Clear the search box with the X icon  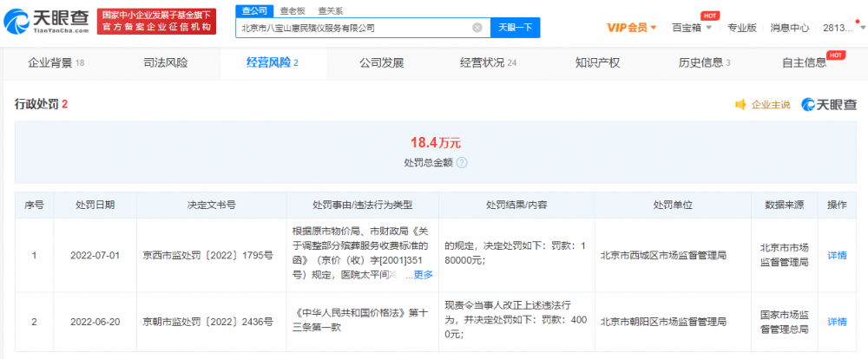click(x=477, y=28)
